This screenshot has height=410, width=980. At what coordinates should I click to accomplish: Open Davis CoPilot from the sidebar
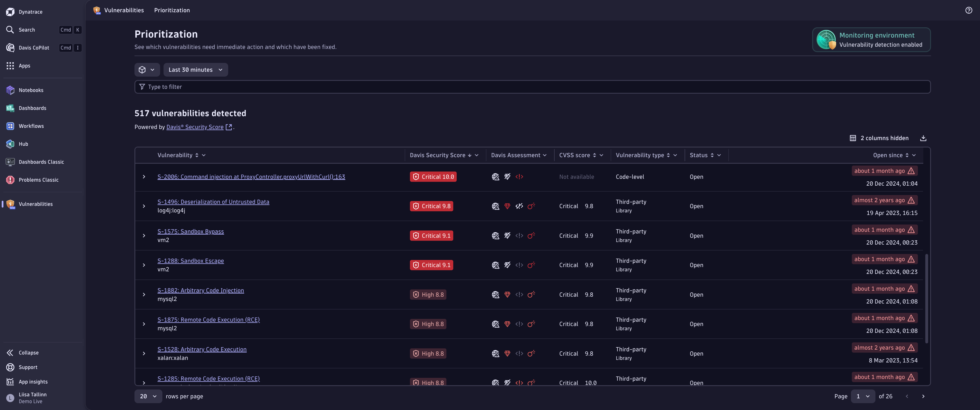point(34,48)
